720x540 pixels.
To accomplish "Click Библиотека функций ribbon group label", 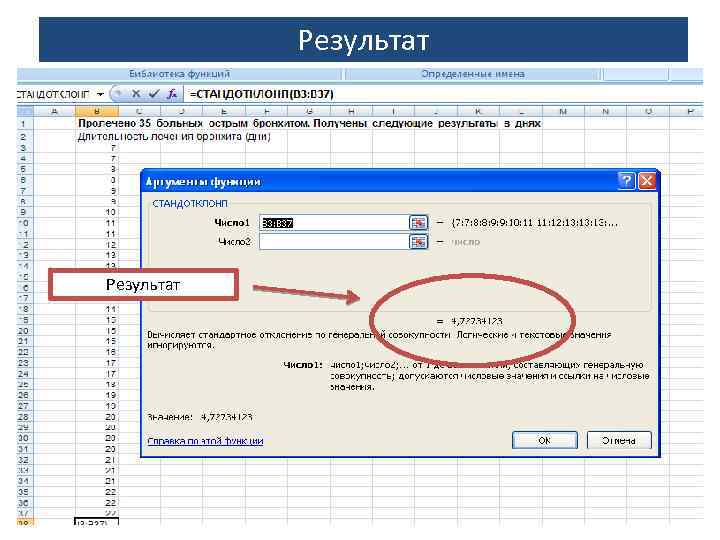I will [x=179, y=74].
